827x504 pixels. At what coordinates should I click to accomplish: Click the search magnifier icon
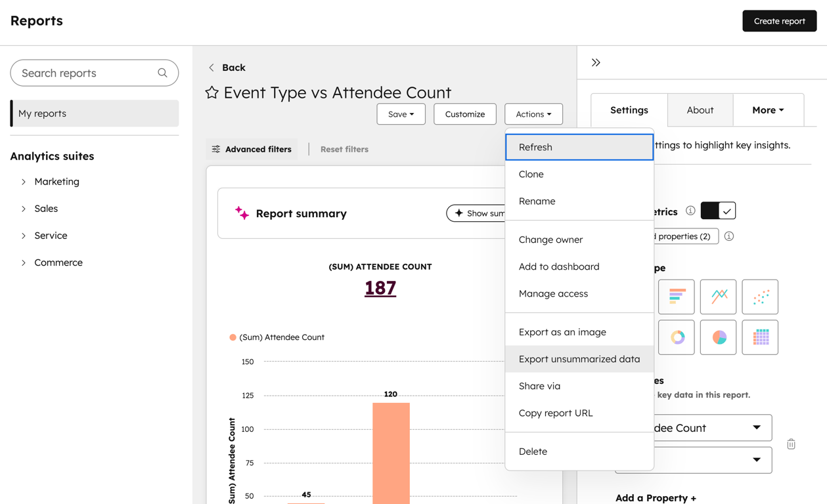coord(162,73)
